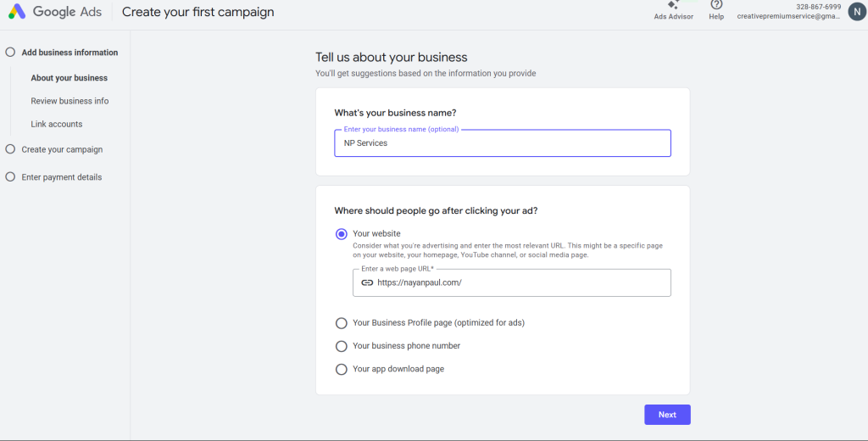Click the Add business information step circle
Image resolution: width=868 pixels, height=441 pixels.
(10, 53)
